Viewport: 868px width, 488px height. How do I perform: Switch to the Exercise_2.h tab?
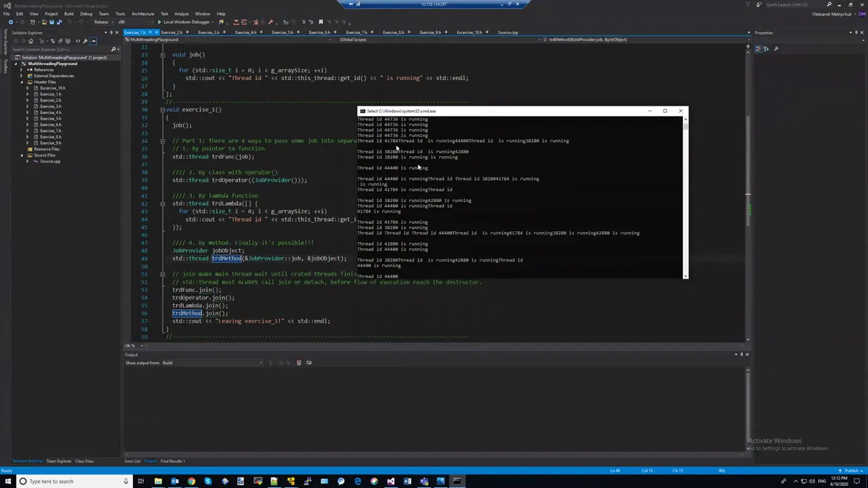coord(172,33)
